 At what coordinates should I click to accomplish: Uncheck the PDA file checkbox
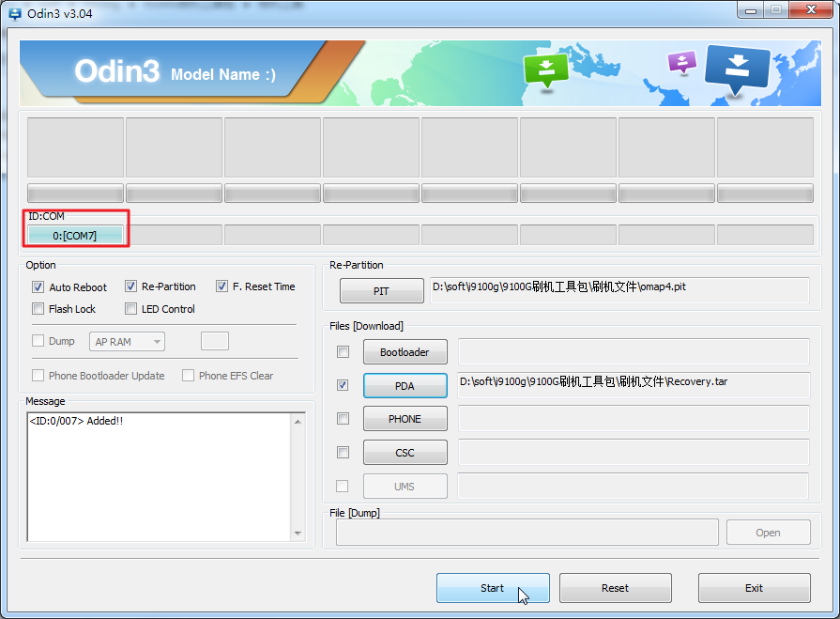tap(343, 385)
